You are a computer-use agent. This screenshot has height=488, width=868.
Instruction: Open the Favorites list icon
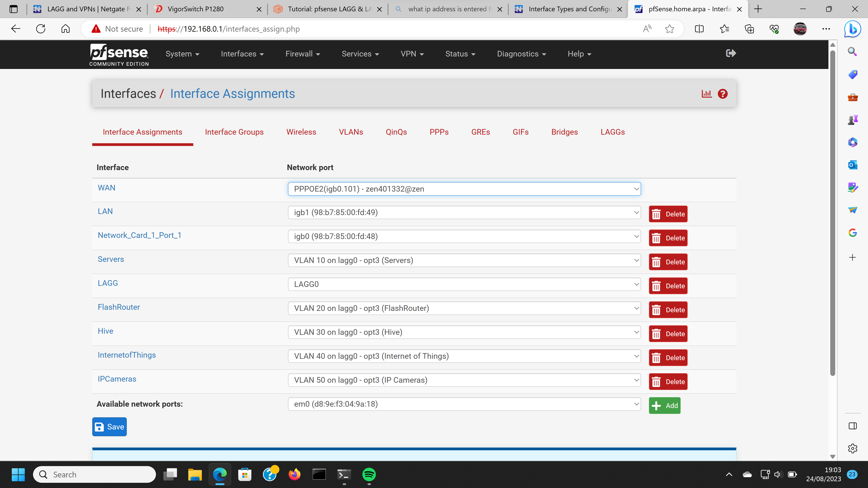coord(724,29)
